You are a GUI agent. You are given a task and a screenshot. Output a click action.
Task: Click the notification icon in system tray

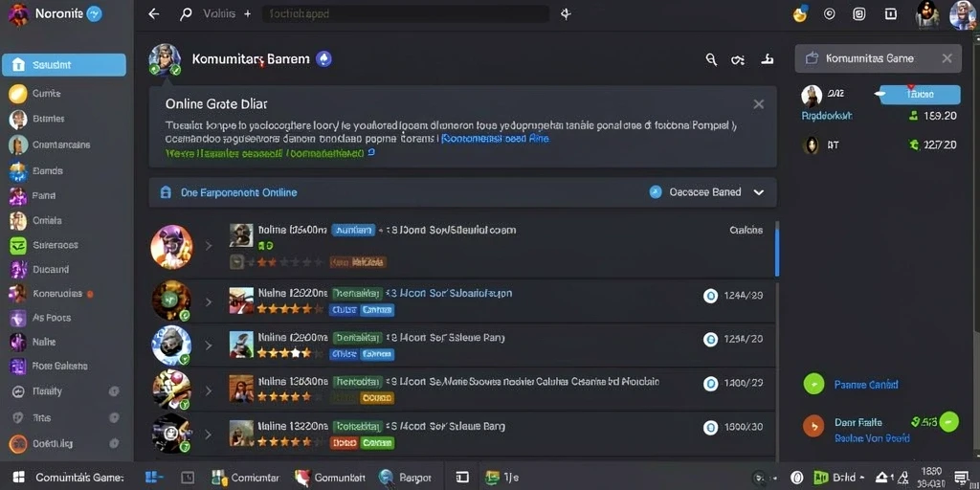pyautogui.click(x=962, y=478)
